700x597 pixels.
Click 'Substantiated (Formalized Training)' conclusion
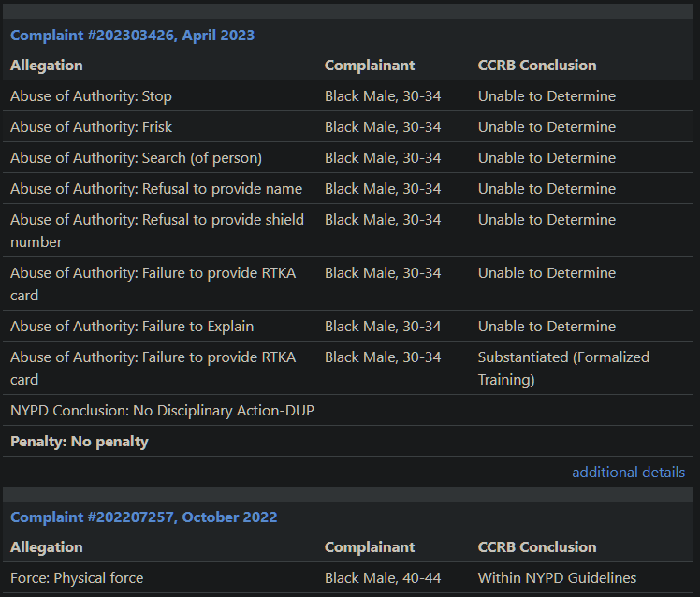563,368
